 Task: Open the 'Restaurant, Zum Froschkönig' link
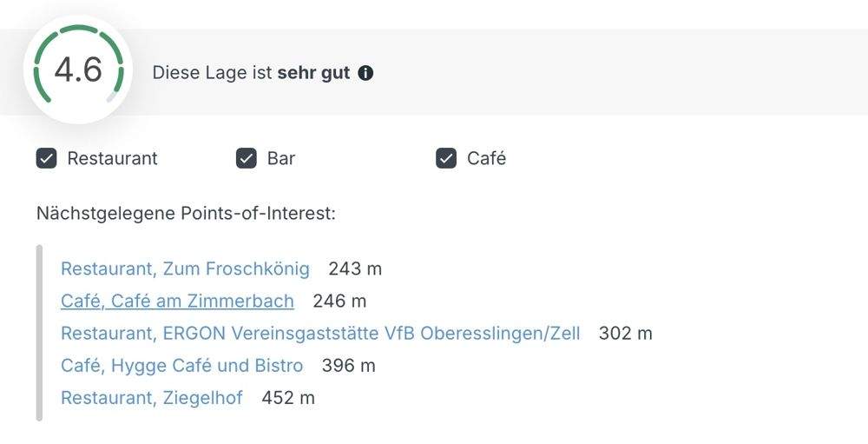pyautogui.click(x=185, y=268)
